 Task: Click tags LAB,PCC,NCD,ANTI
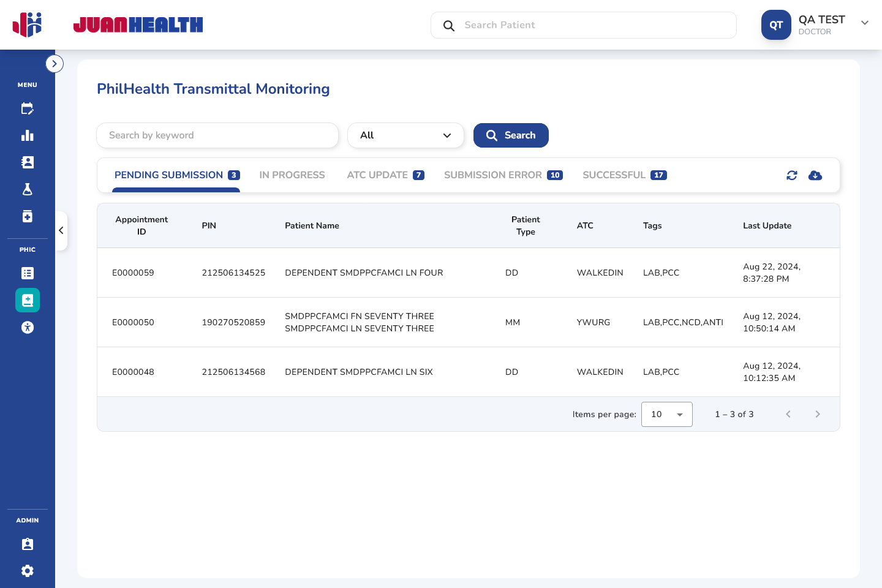[683, 322]
